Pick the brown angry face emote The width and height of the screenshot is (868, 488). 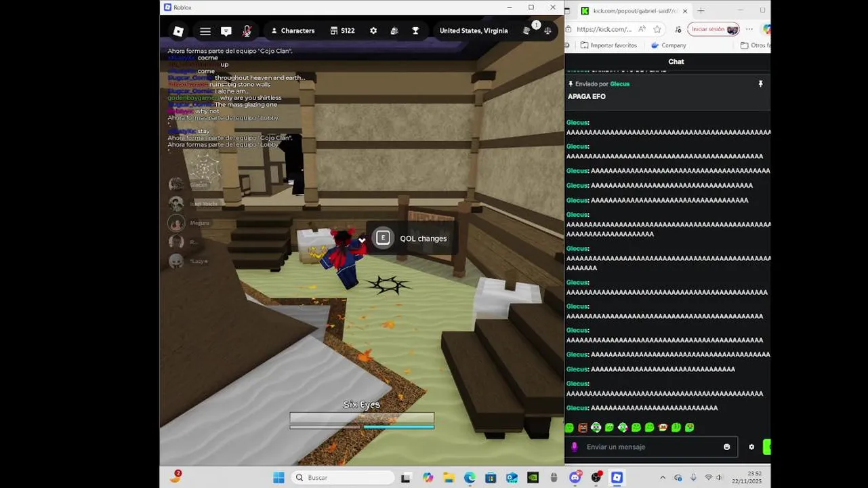tap(583, 428)
